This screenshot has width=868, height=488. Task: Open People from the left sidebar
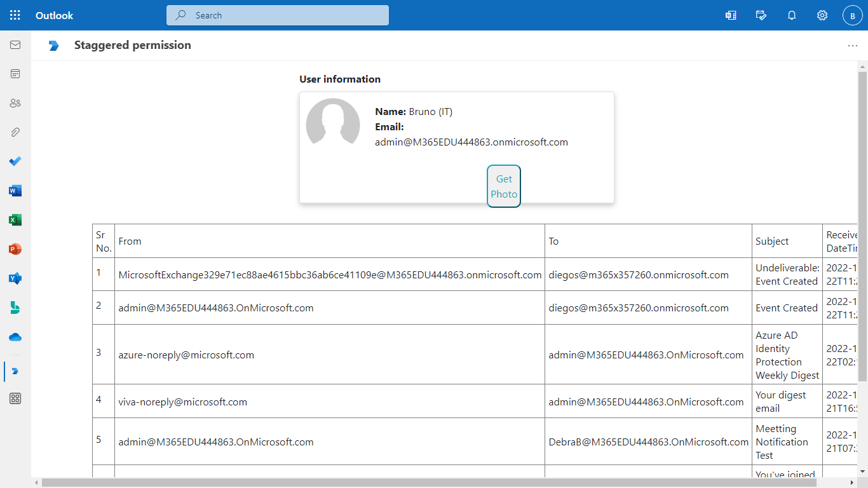[15, 103]
